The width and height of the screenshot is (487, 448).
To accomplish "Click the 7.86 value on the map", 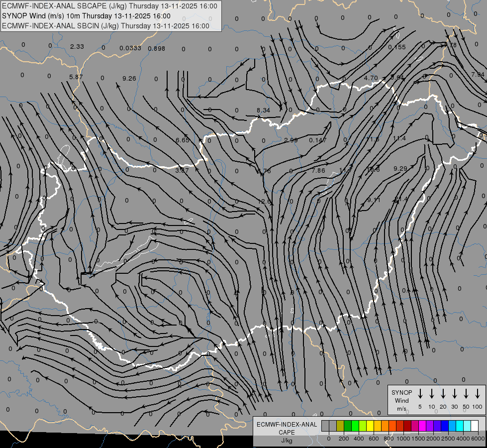I will 318,170.
